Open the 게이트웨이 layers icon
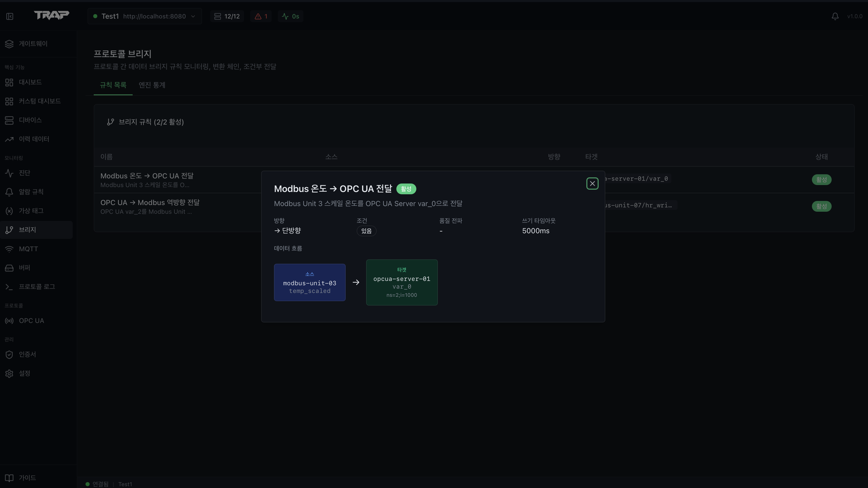This screenshot has height=488, width=868. tap(9, 44)
